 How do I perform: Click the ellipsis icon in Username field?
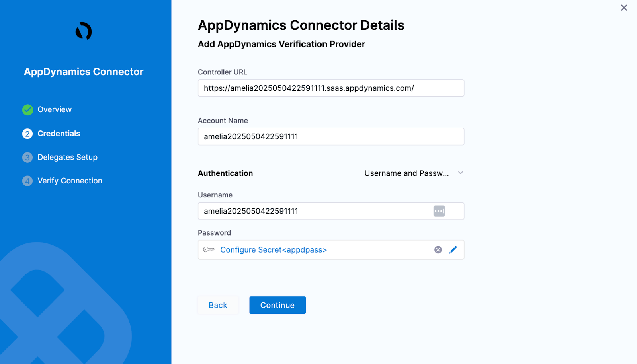tap(439, 211)
